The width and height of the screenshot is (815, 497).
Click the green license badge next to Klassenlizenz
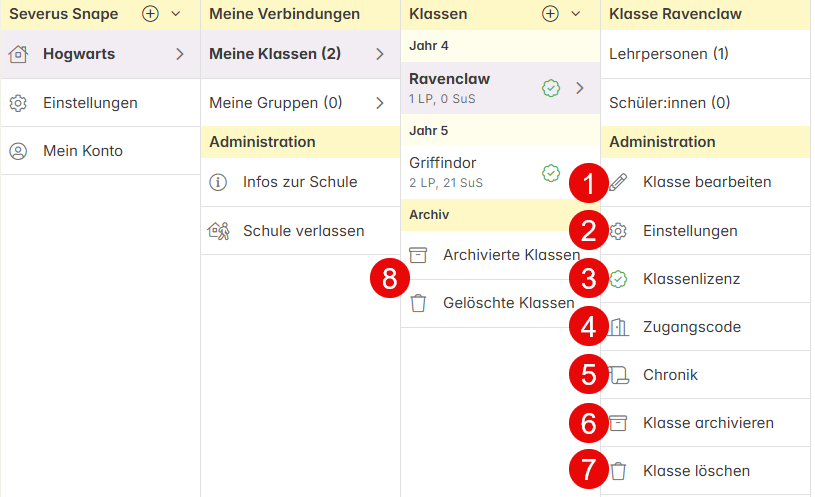click(x=618, y=279)
